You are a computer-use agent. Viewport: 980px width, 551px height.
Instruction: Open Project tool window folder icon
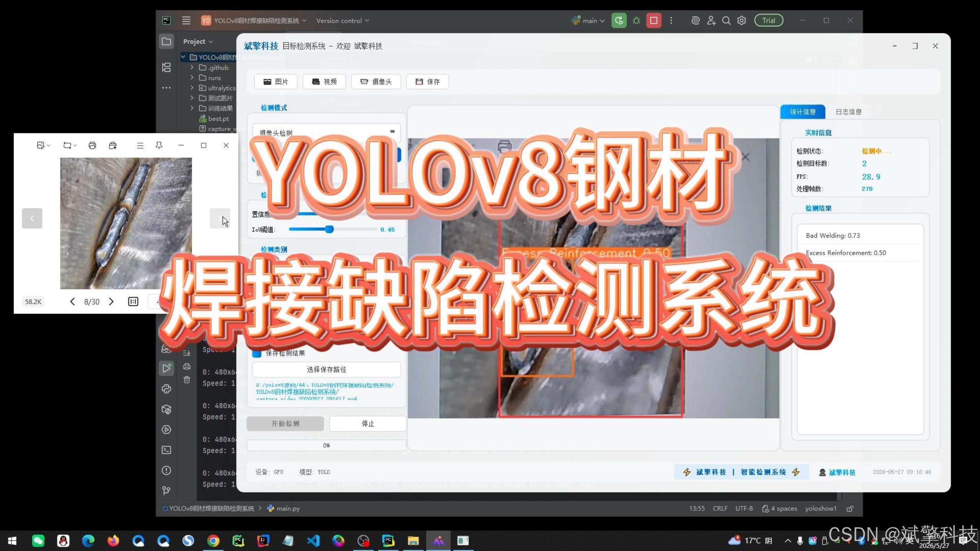(x=167, y=41)
